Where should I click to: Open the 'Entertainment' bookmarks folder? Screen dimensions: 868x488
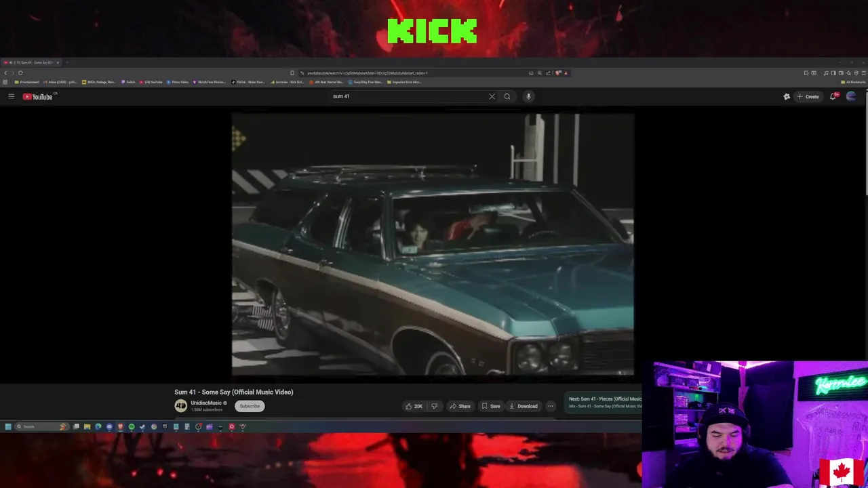click(x=27, y=82)
